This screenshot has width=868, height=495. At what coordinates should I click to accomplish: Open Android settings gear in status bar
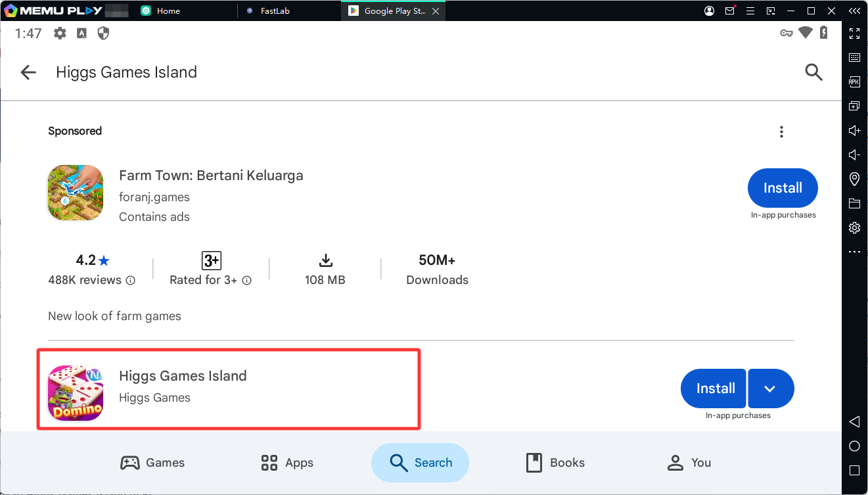[60, 34]
